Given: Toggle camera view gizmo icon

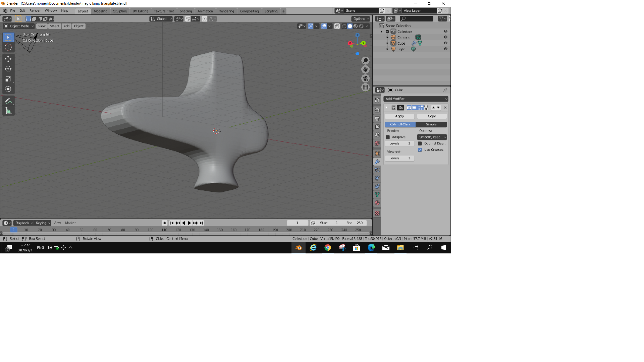Looking at the screenshot, I should [x=365, y=78].
